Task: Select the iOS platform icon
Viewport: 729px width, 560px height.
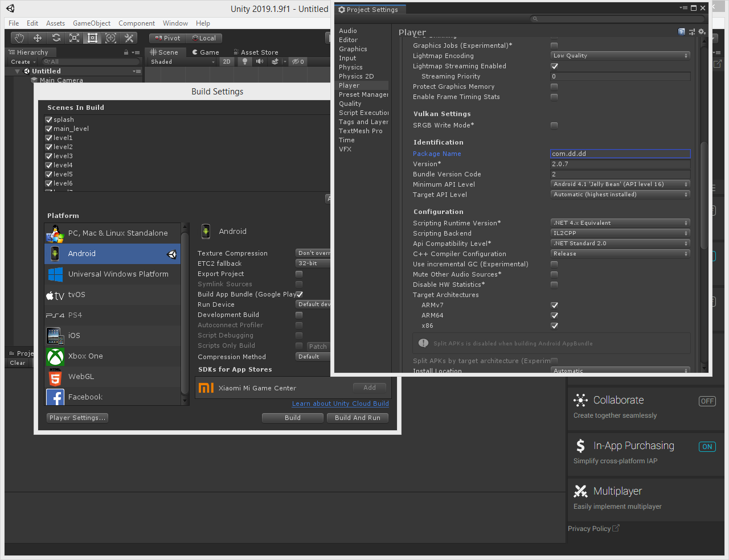Action: click(55, 336)
